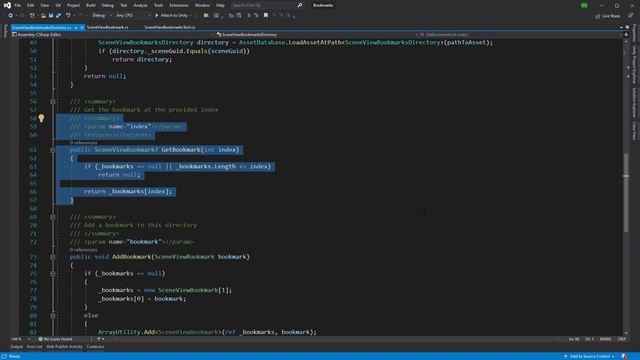Open the Tools menu
This screenshot has height=360, width=640.
click(158, 5)
